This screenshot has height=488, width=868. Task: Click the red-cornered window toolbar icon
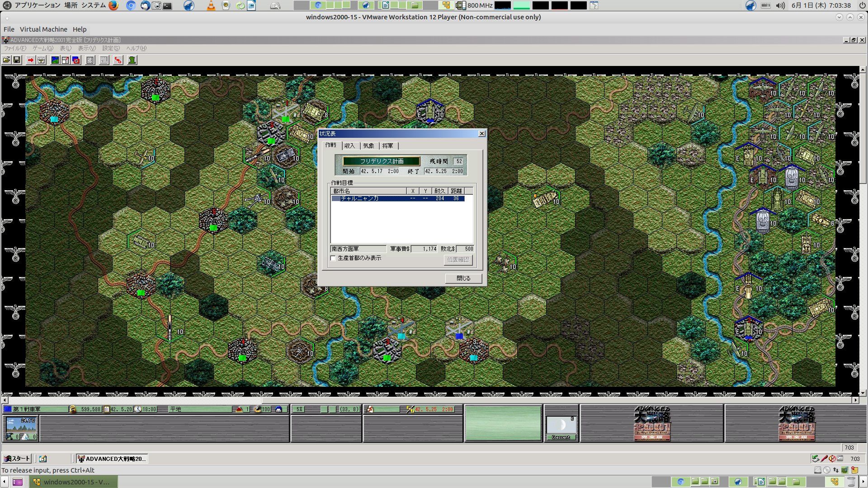point(65,60)
